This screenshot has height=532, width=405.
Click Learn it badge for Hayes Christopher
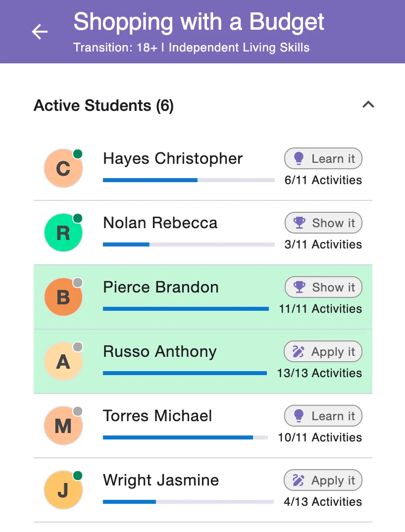tap(323, 159)
